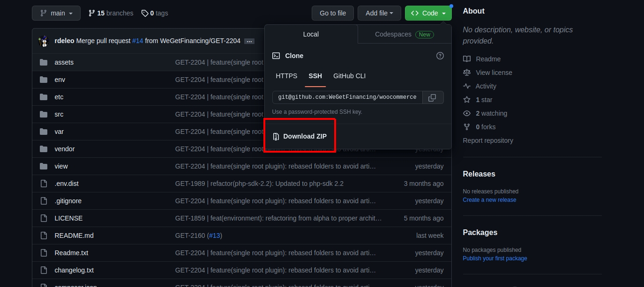Open the .gitignore file

coord(68,201)
